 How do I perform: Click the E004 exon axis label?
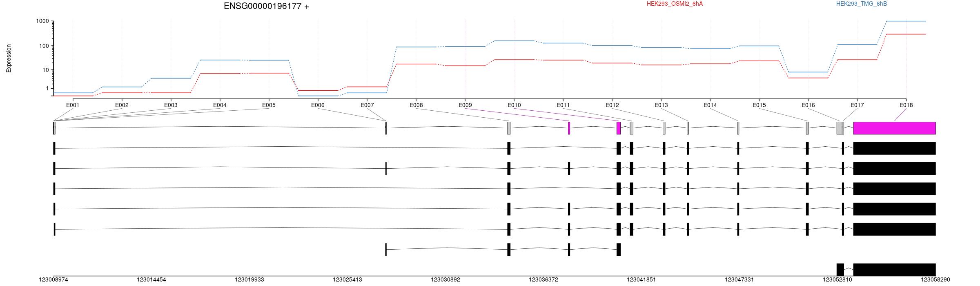pos(220,105)
